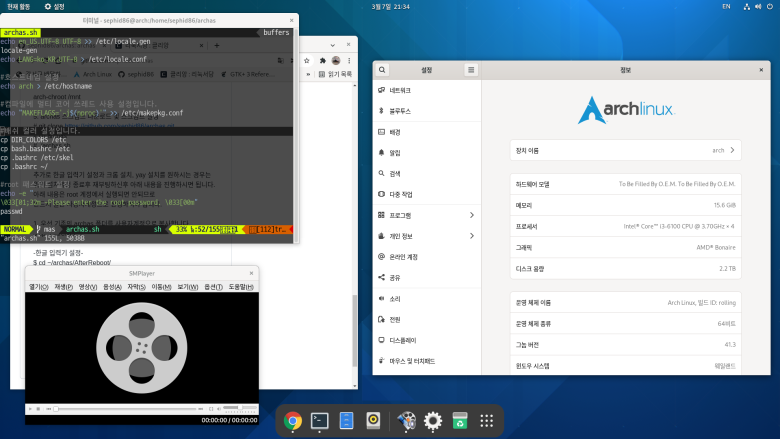Select 블루투스 in Settings sidebar
The image size is (780, 439).
pyautogui.click(x=427, y=111)
